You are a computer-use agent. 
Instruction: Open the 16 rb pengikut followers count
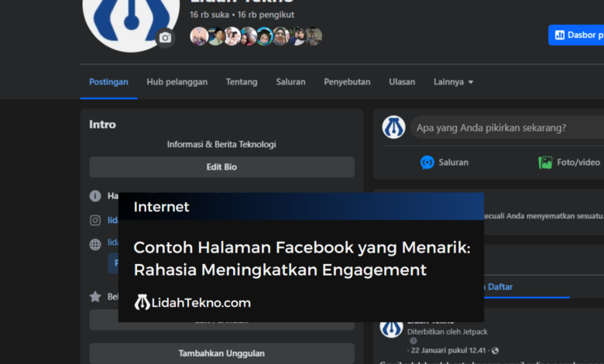point(266,15)
